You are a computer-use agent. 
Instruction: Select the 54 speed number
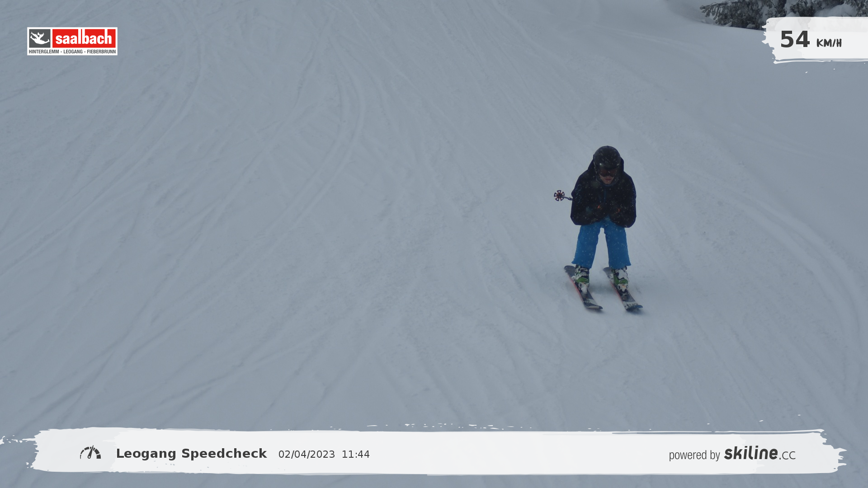click(x=794, y=40)
